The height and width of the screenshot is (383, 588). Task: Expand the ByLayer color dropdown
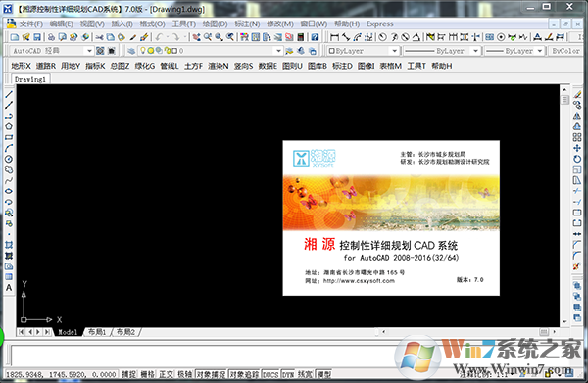394,51
